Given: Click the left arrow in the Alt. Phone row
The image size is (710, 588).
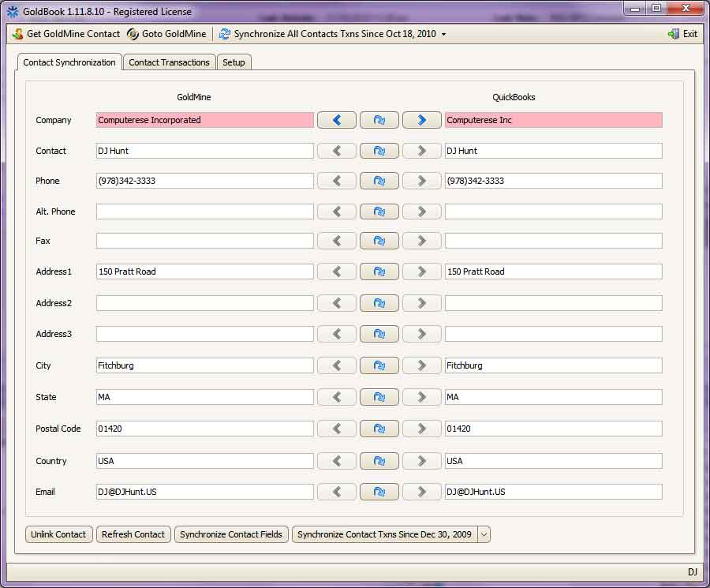Looking at the screenshot, I should tap(336, 212).
